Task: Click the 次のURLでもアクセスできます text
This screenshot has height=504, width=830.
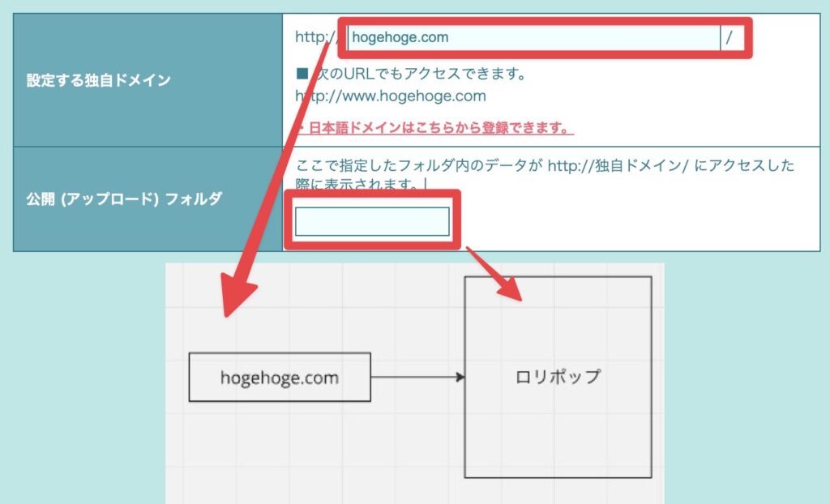Action: click(x=421, y=75)
